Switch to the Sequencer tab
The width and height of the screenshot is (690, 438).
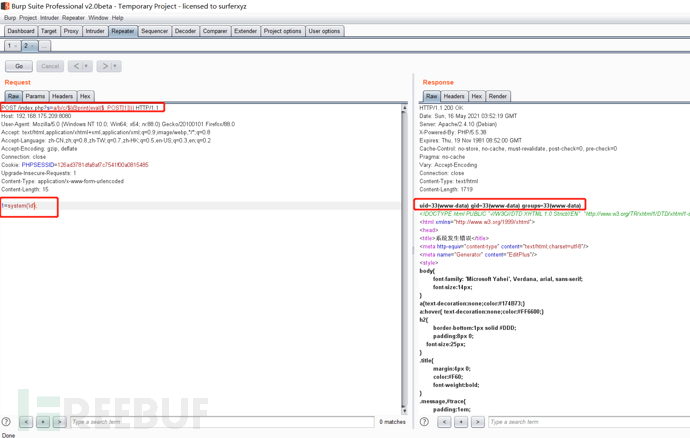pos(154,31)
